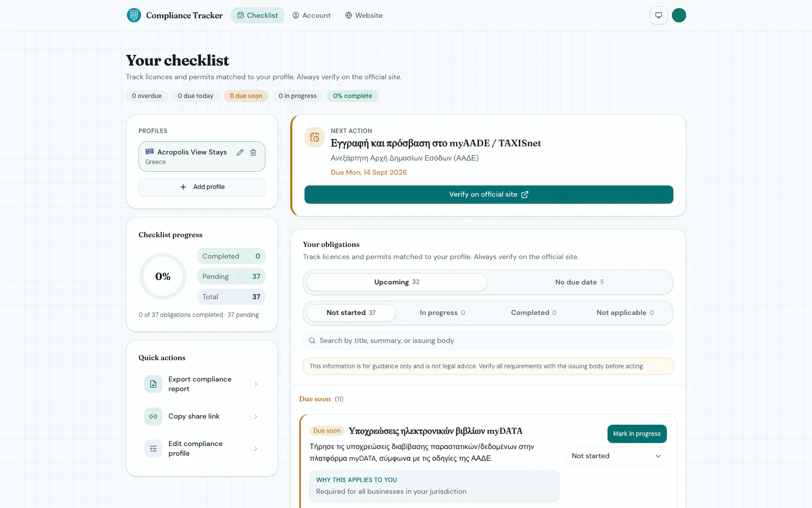Click Export compliance report action
This screenshot has width=812, height=508.
202,384
